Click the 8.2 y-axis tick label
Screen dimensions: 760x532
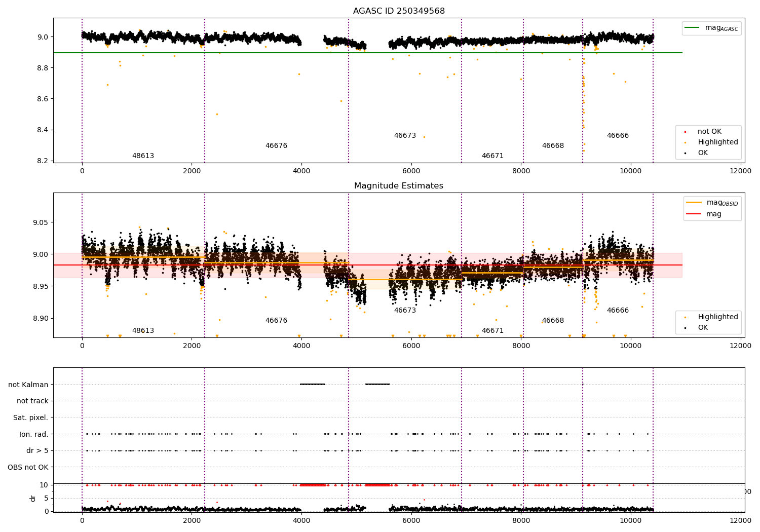pos(43,161)
